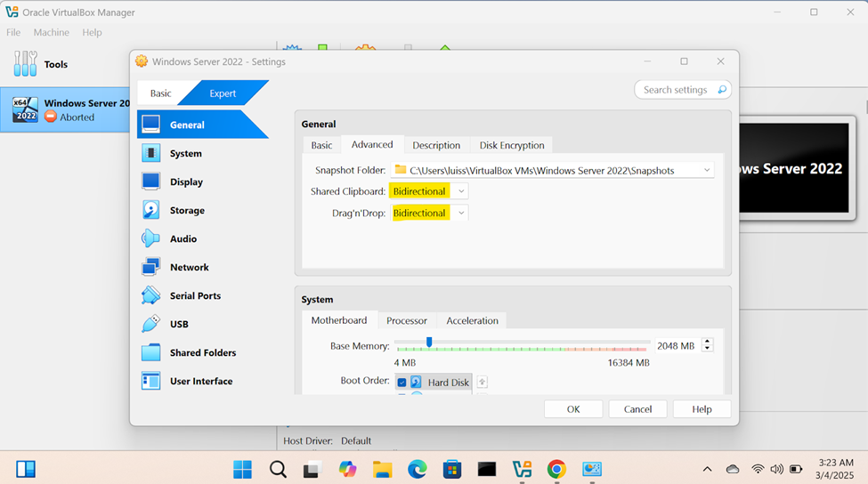
Task: Open Copilot from the taskbar
Action: tap(347, 470)
